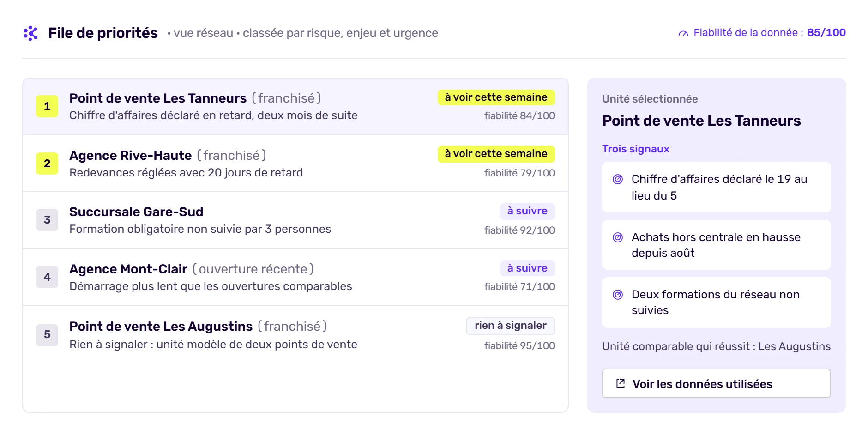Select the Agence Mont-Clair row
Image resolution: width=868 pixels, height=436 pixels.
pyautogui.click(x=295, y=278)
